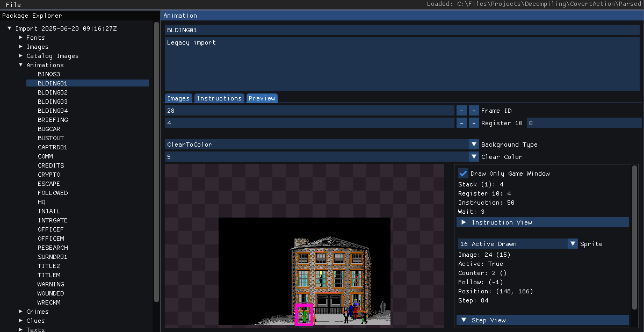Click the building preview image

(x=305, y=271)
